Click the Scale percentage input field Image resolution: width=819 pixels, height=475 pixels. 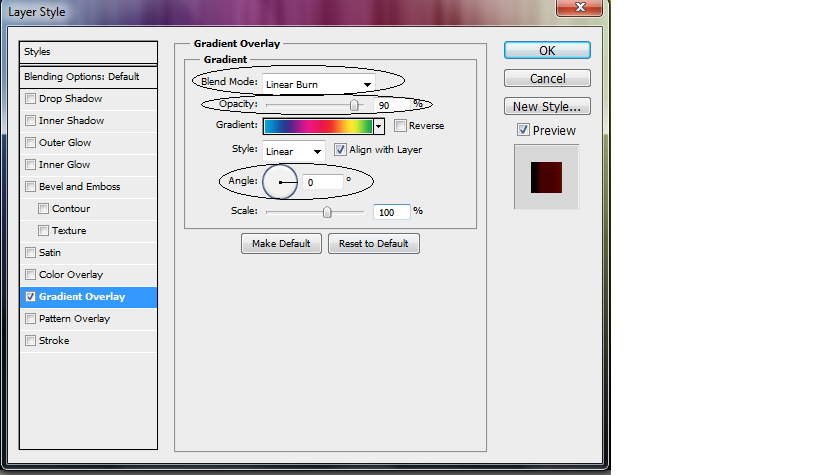[x=391, y=212]
